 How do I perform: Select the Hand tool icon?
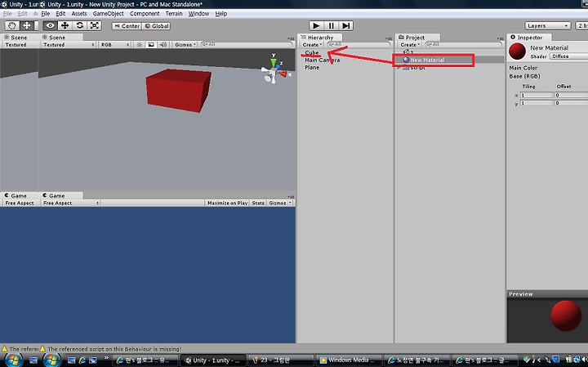coord(12,25)
